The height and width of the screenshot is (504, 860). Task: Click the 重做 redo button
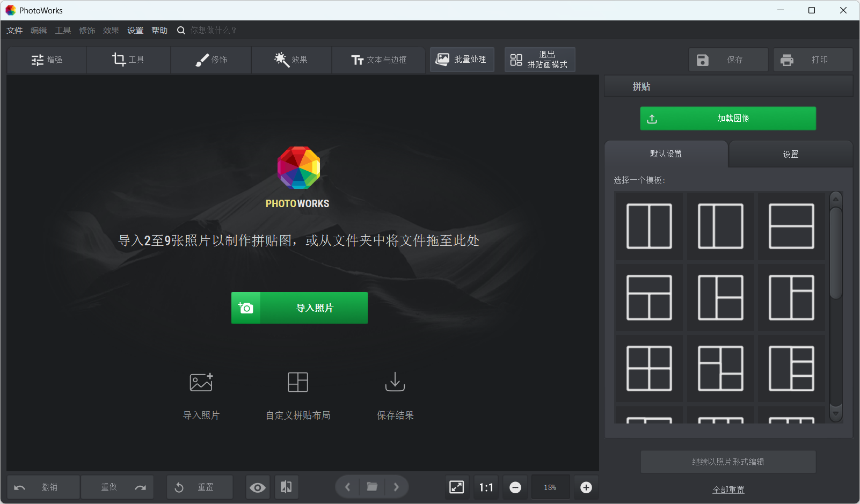[x=117, y=487]
